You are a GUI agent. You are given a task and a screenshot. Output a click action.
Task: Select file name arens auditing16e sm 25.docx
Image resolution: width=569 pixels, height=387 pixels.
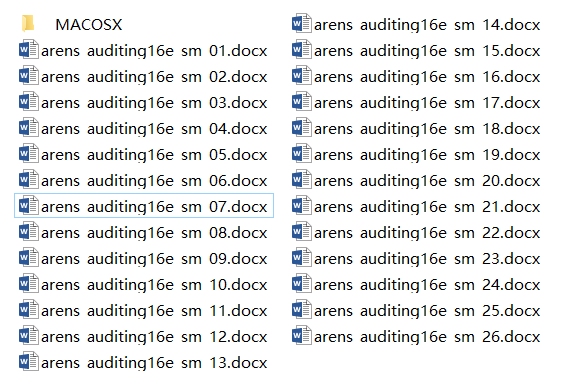(x=427, y=311)
